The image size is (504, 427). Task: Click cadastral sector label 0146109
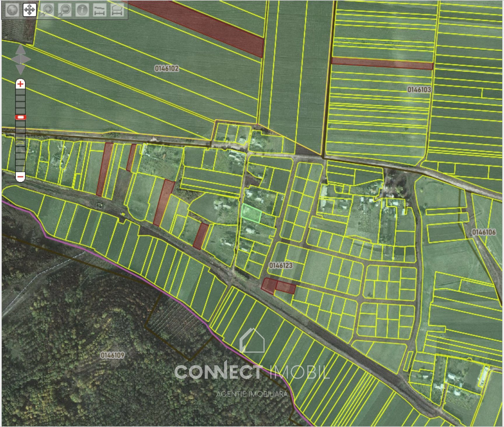113,355
